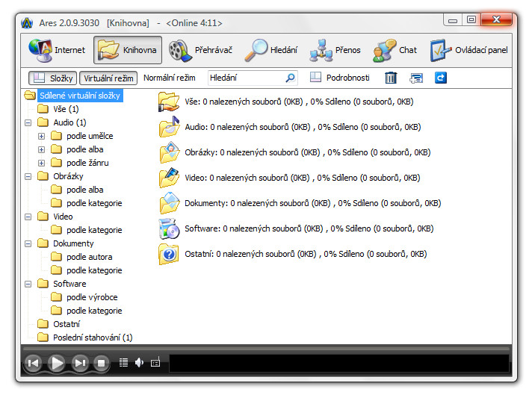The image size is (532, 395).
Task: Select podle výrobce folder
Action: (92, 297)
